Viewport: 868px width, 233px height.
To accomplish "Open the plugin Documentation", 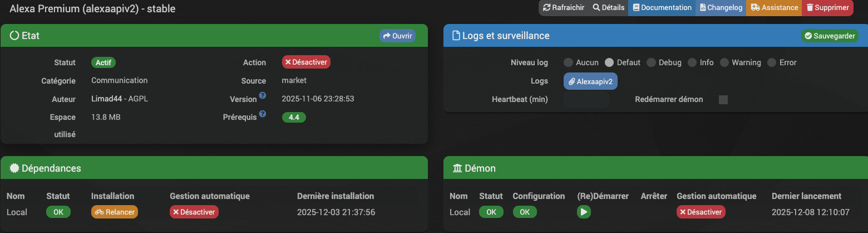I will tap(662, 8).
